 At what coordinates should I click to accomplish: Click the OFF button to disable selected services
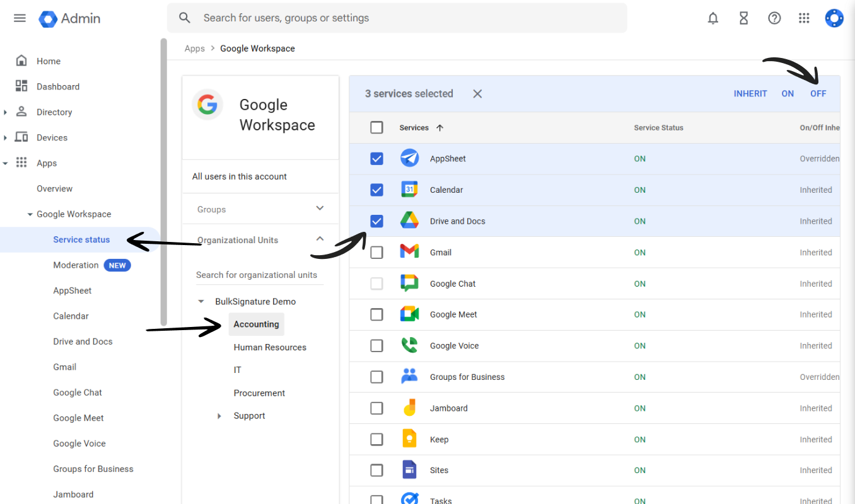pos(818,93)
